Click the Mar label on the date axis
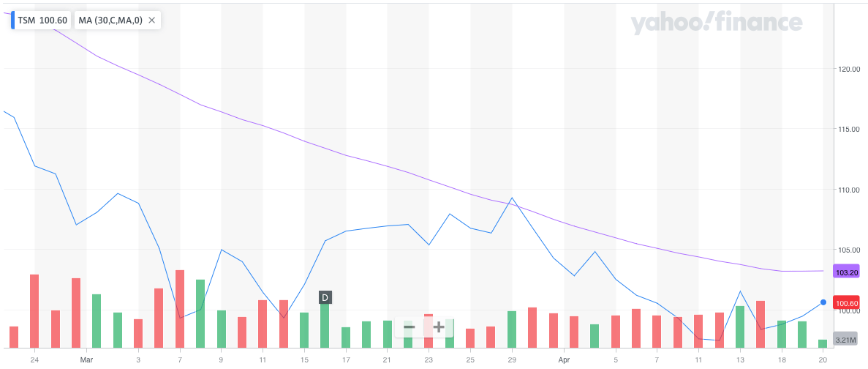 (86, 359)
